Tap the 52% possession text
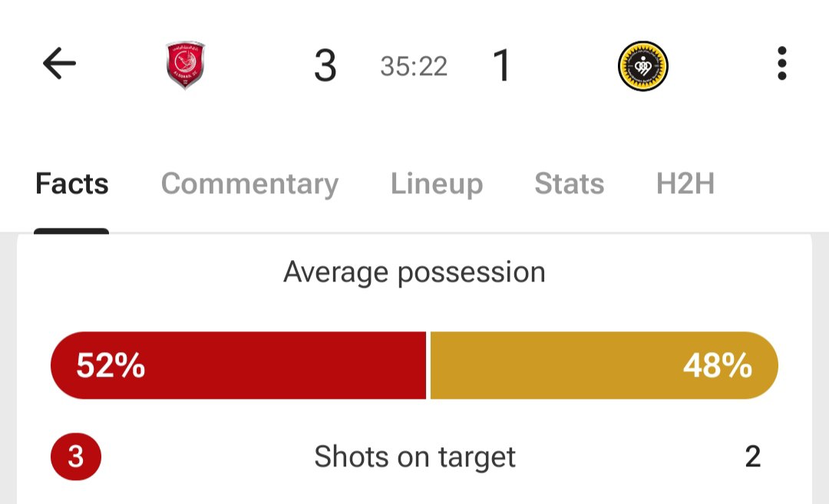829x504 pixels. (x=111, y=366)
